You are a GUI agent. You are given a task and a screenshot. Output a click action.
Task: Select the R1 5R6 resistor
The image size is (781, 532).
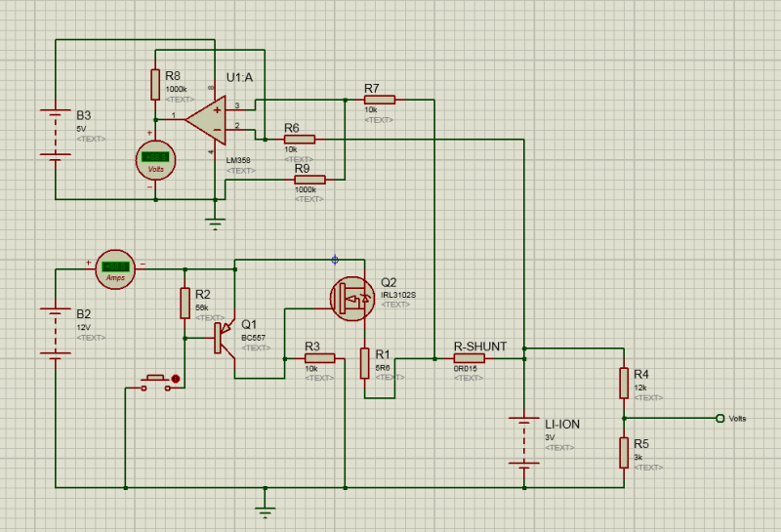pyautogui.click(x=363, y=363)
